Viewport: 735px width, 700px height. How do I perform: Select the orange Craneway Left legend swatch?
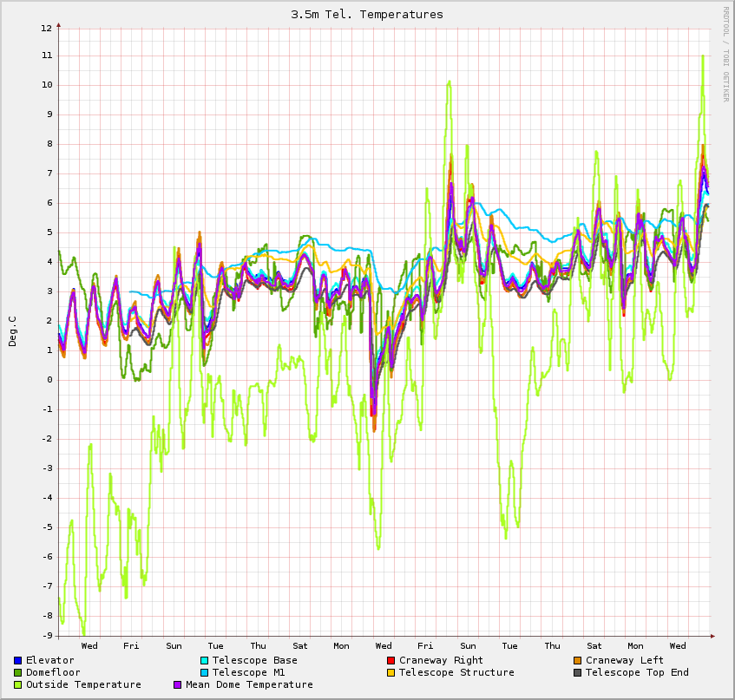click(577, 661)
